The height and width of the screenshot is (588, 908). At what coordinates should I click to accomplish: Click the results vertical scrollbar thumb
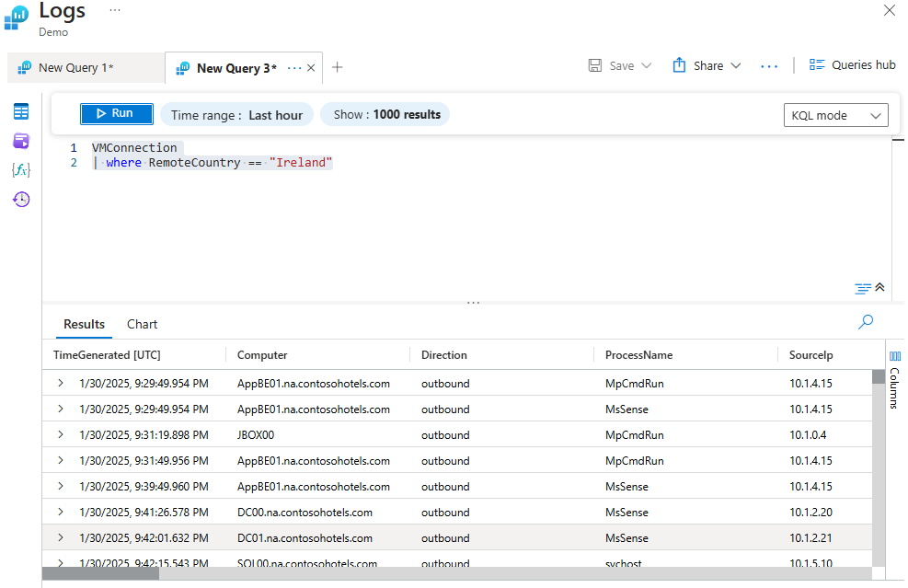(x=879, y=376)
